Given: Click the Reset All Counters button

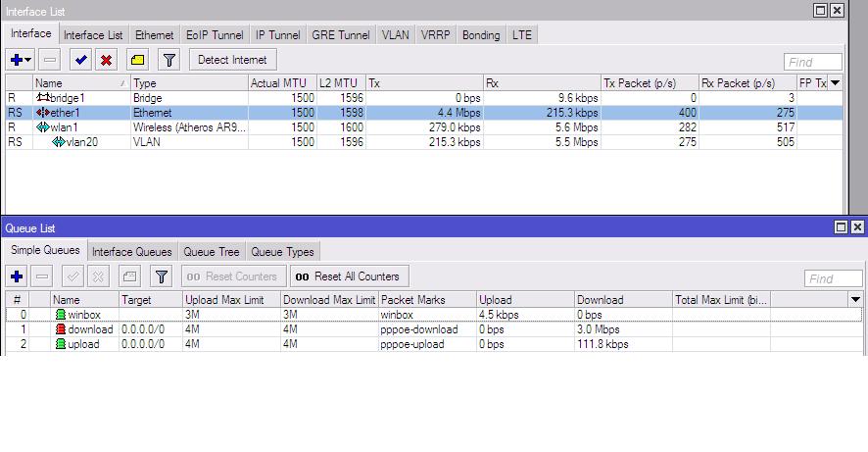Looking at the screenshot, I should [x=350, y=276].
